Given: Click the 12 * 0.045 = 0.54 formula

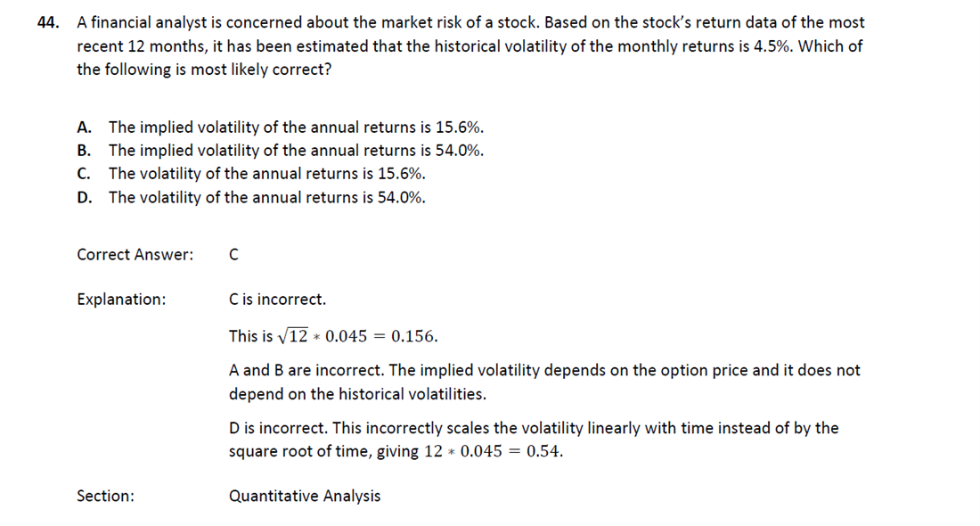Looking at the screenshot, I should click(494, 451).
